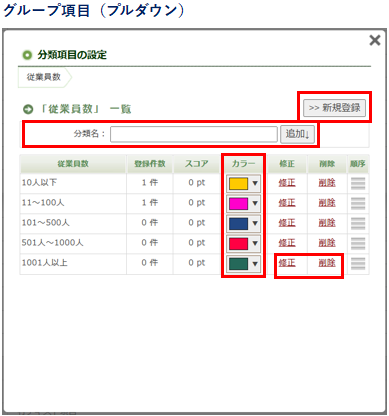Click 削除 link for 10人以下

pos(327,183)
